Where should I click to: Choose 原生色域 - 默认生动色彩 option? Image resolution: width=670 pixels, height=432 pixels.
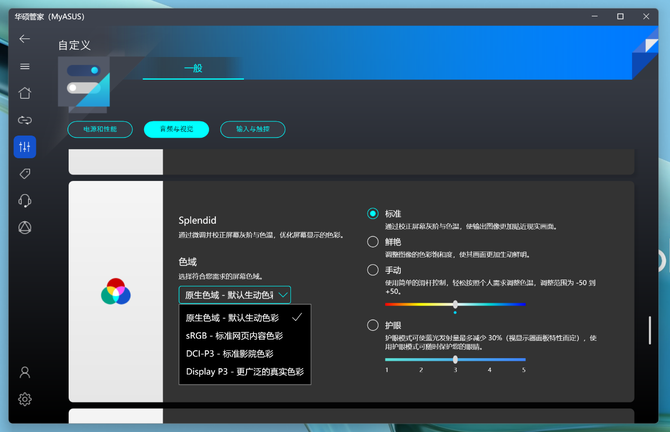(x=244, y=317)
